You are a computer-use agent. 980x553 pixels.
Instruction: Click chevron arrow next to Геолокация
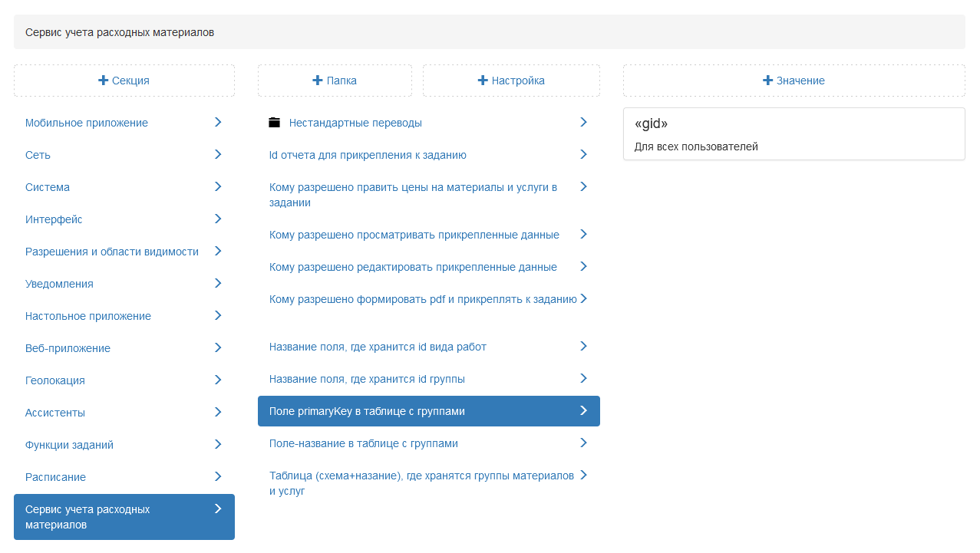click(218, 380)
